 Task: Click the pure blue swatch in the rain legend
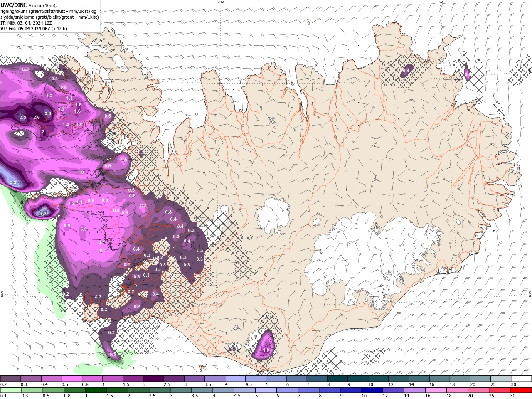(x=372, y=390)
